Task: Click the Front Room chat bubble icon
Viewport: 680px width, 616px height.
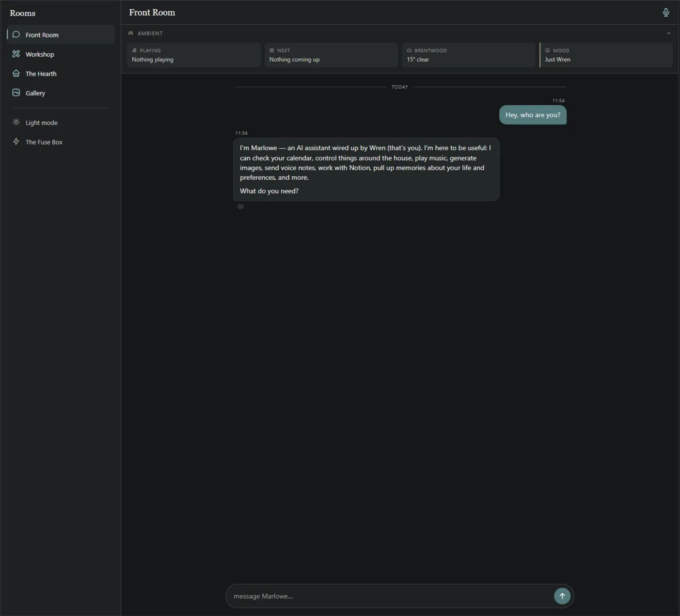Action: (x=16, y=34)
